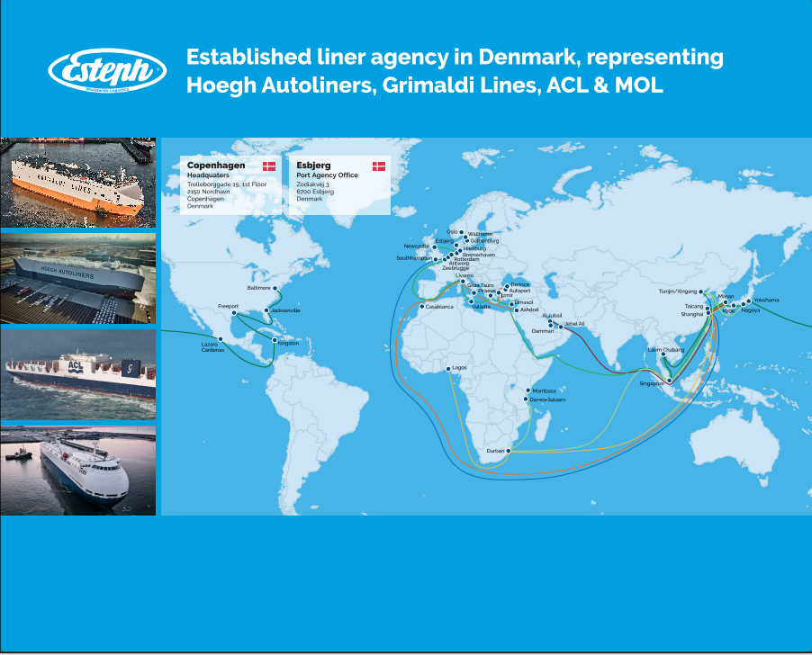Select the Singapore port marker dot

[x=669, y=381]
